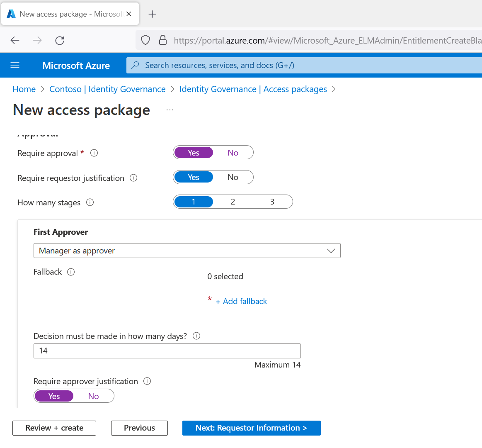Viewport: 482px width, 448px height.
Task: Click the decision days input field
Action: point(167,351)
